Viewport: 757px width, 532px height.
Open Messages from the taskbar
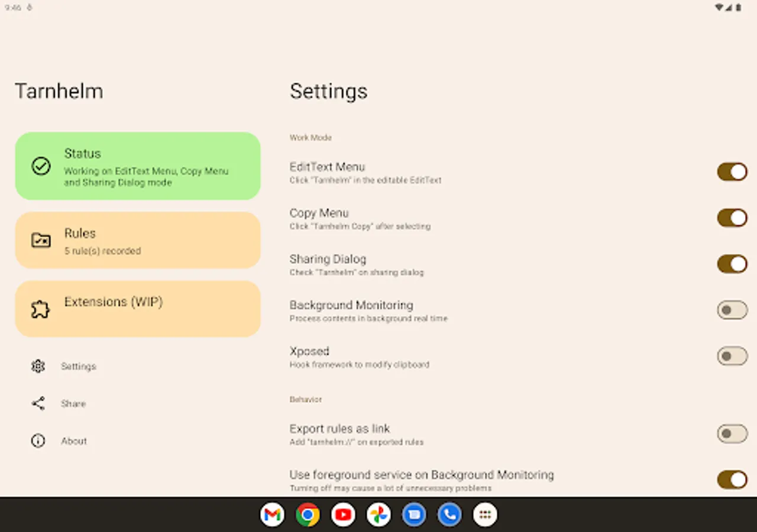coord(414,515)
